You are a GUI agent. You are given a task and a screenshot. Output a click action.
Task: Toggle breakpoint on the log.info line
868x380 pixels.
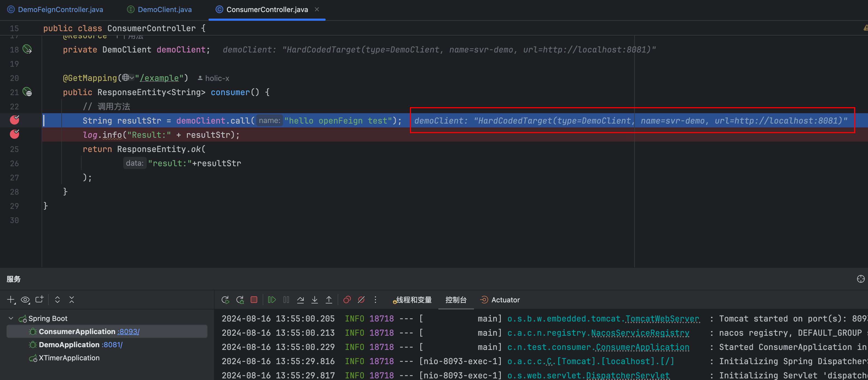point(15,134)
